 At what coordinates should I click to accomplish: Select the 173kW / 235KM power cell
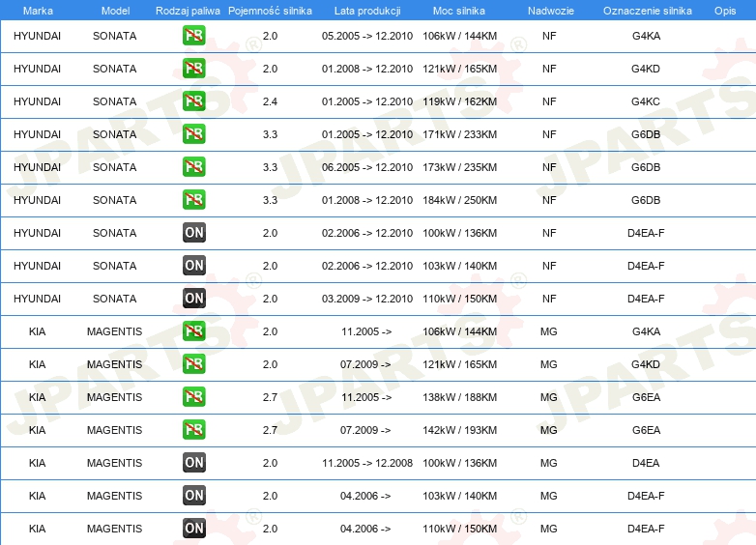point(459,167)
